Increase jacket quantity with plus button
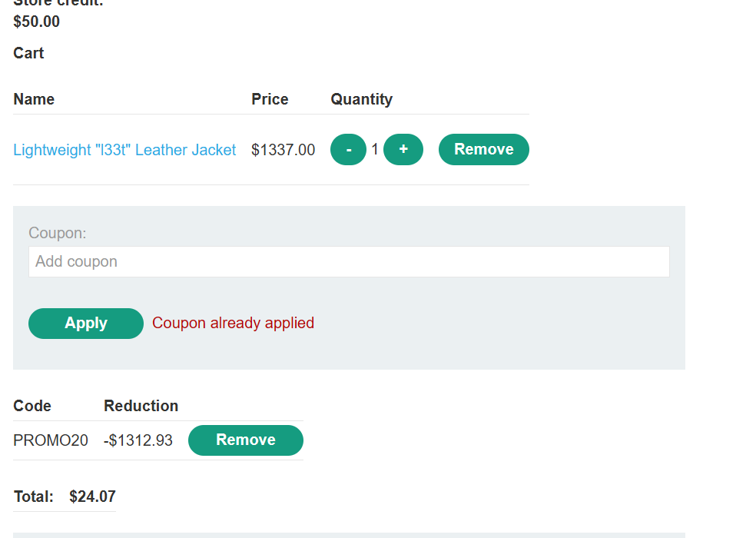The width and height of the screenshot is (756, 538). (403, 150)
